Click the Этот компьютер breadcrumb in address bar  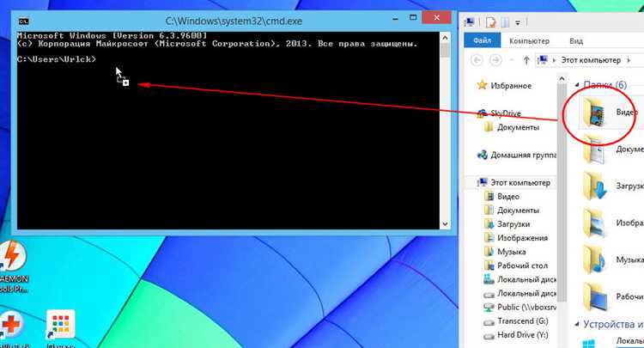pyautogui.click(x=591, y=60)
